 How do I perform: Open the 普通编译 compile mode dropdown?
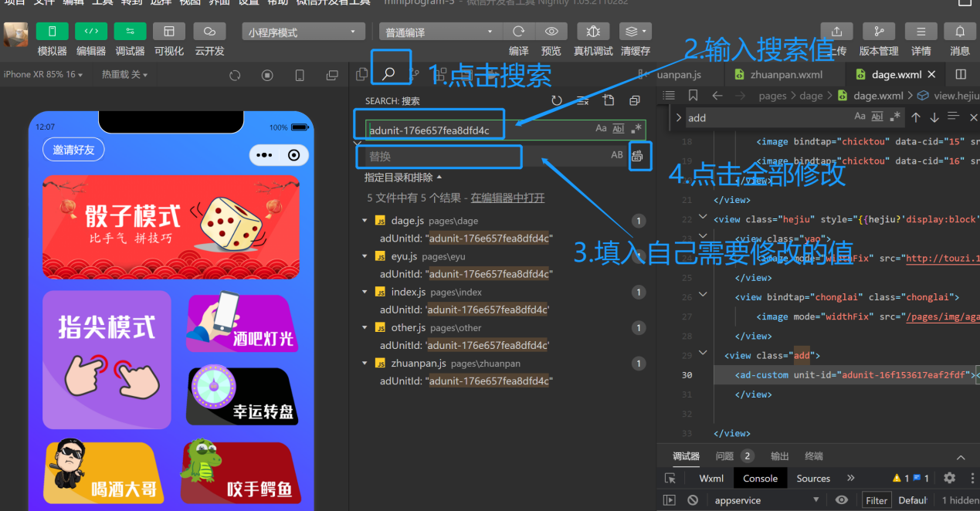click(439, 31)
